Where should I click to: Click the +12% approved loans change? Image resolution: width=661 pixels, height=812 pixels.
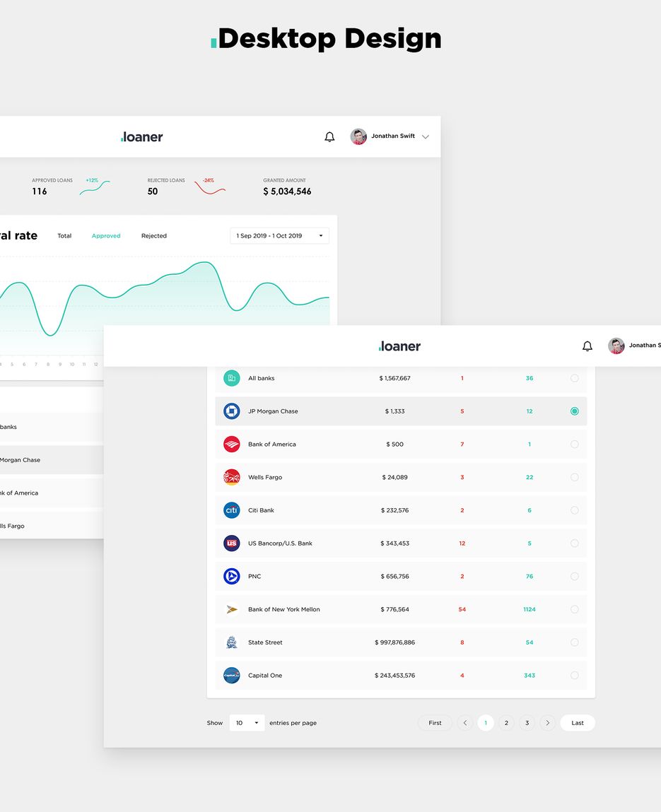[x=92, y=180]
